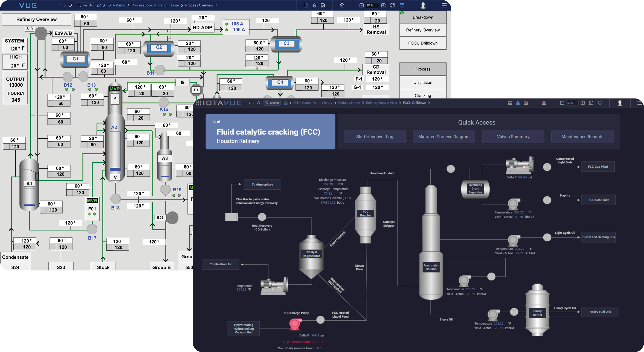
Task: Click the save icon in the Process Overview toolbar
Action: pyautogui.click(x=323, y=5)
